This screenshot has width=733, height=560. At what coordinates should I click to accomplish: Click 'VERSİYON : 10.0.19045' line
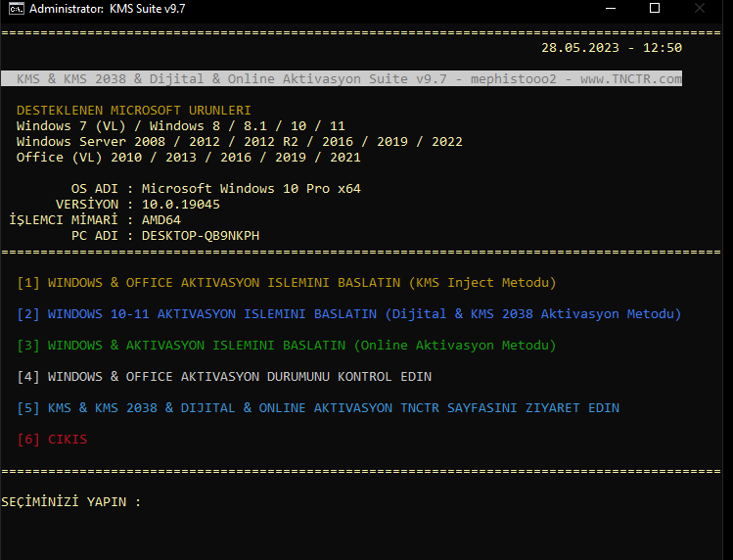click(138, 205)
